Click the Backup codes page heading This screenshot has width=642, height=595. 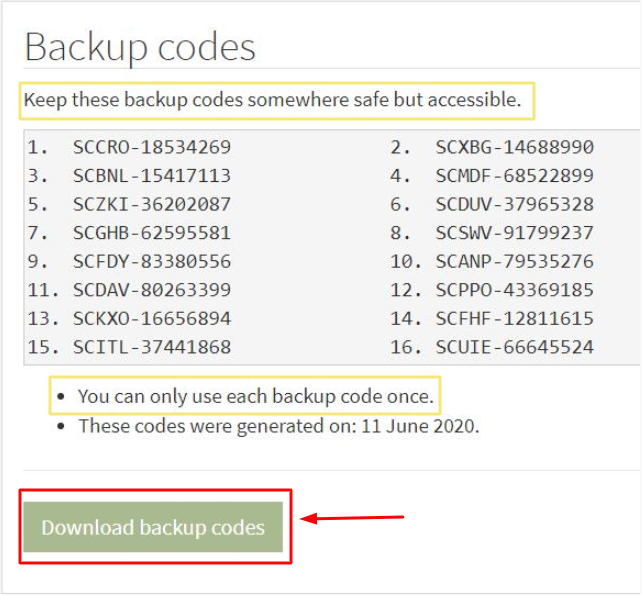click(x=140, y=47)
